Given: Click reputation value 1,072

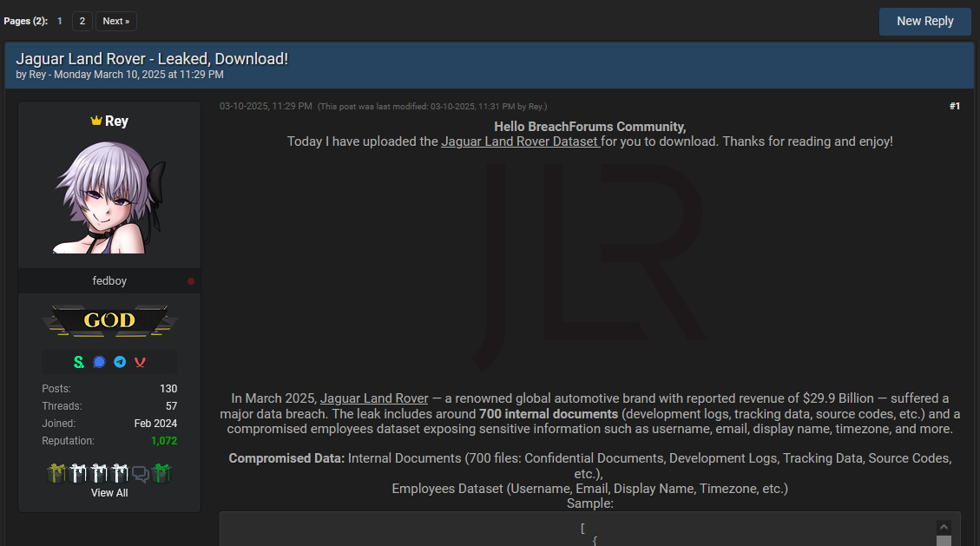Looking at the screenshot, I should pyautogui.click(x=164, y=441).
